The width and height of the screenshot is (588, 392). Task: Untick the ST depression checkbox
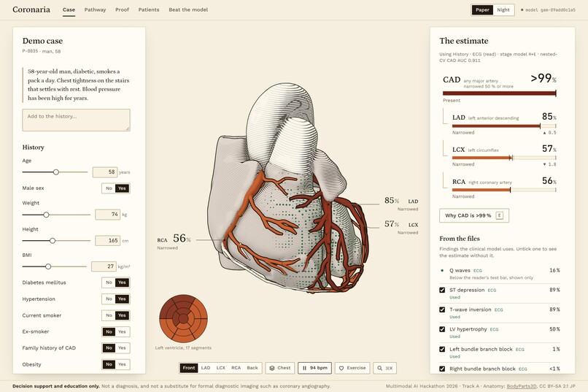(442, 290)
